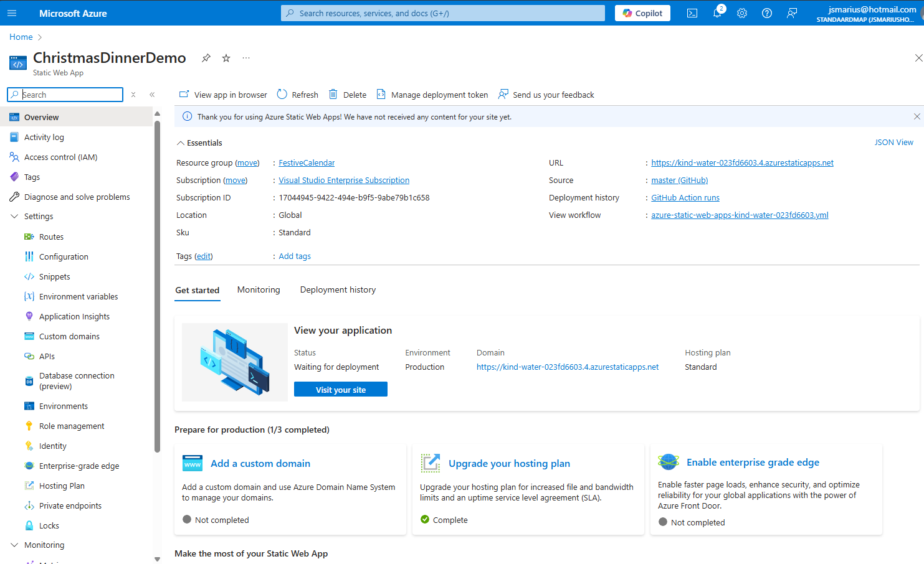The height and width of the screenshot is (564, 924).
Task: Delete the static web app
Action: 348,95
